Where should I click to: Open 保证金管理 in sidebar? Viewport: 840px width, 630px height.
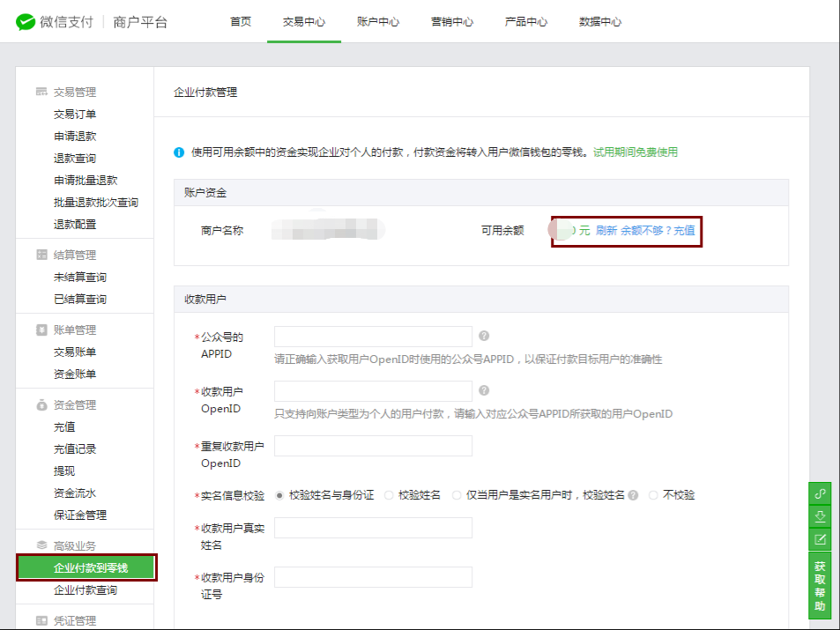(80, 515)
